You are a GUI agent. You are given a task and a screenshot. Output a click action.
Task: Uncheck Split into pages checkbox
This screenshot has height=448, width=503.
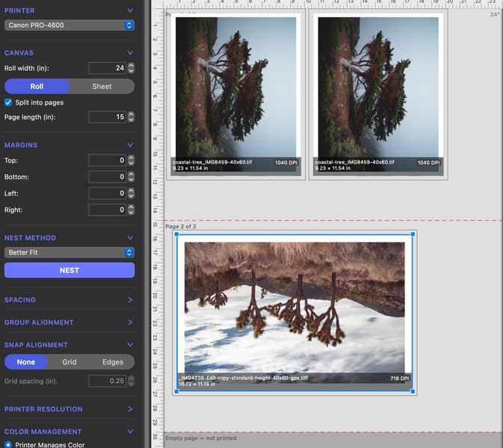(x=8, y=102)
